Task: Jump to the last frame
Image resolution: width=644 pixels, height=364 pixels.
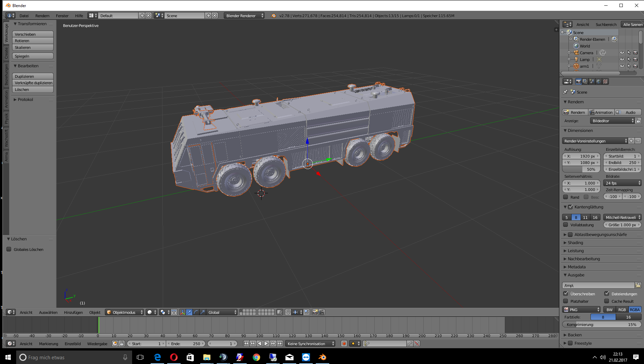Action: (x=280, y=344)
